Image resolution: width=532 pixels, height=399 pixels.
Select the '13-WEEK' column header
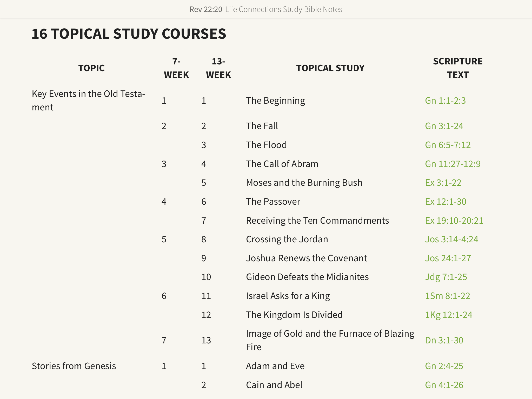point(218,68)
